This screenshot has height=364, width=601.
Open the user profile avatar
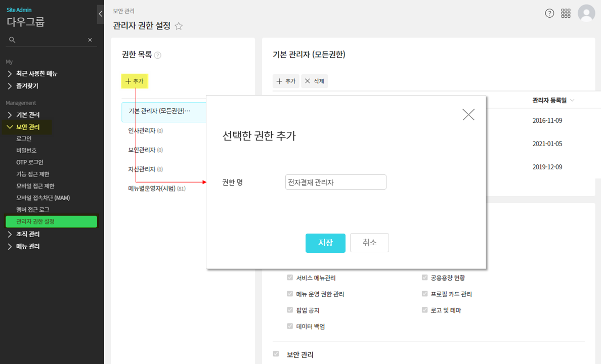586,13
